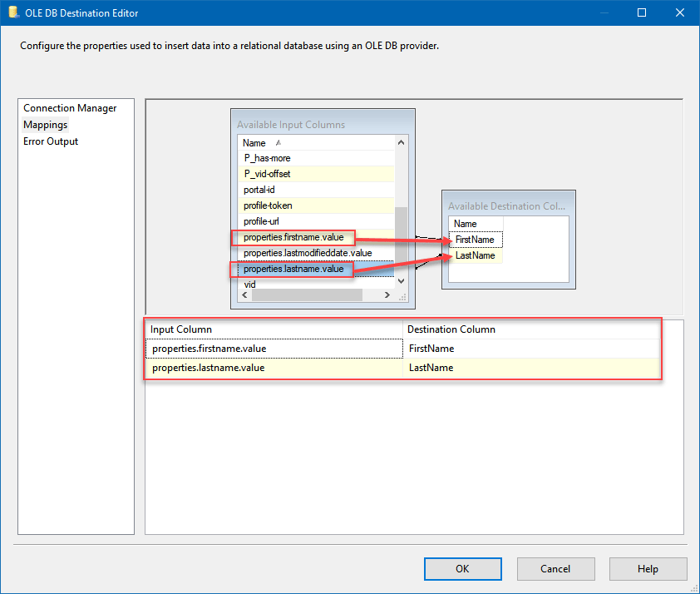
Task: Select the Mappings page in the sidebar
Action: point(45,124)
